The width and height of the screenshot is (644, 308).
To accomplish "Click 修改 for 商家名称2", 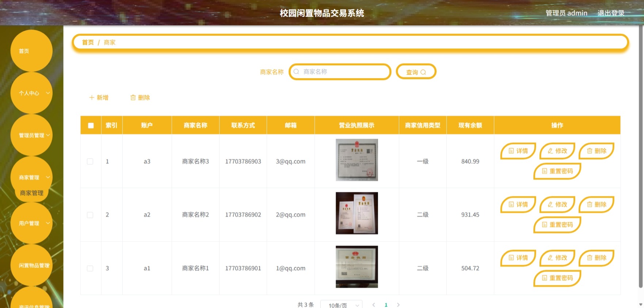I will [557, 204].
